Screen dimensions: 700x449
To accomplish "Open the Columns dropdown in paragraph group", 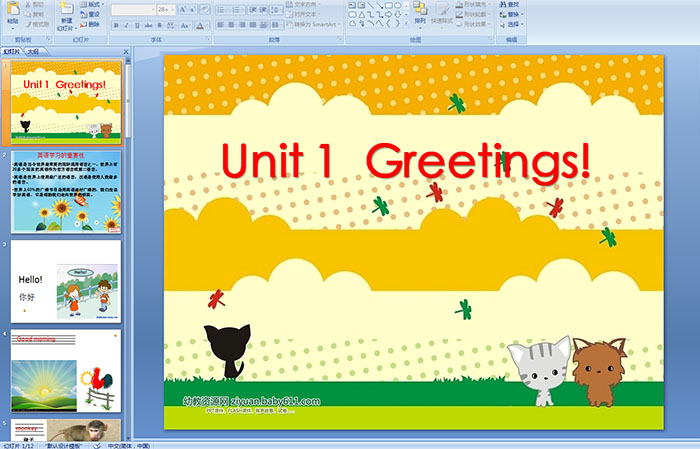I will pyautogui.click(x=277, y=25).
